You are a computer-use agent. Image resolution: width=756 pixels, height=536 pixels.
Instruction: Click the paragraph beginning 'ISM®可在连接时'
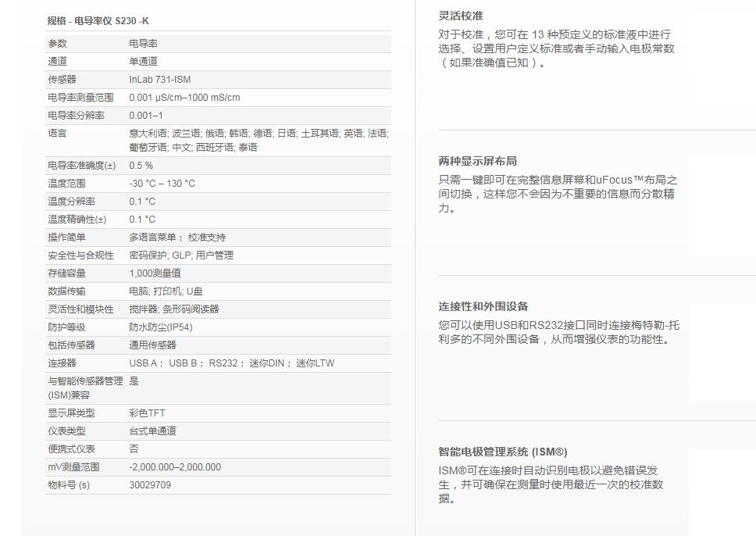pos(551,484)
